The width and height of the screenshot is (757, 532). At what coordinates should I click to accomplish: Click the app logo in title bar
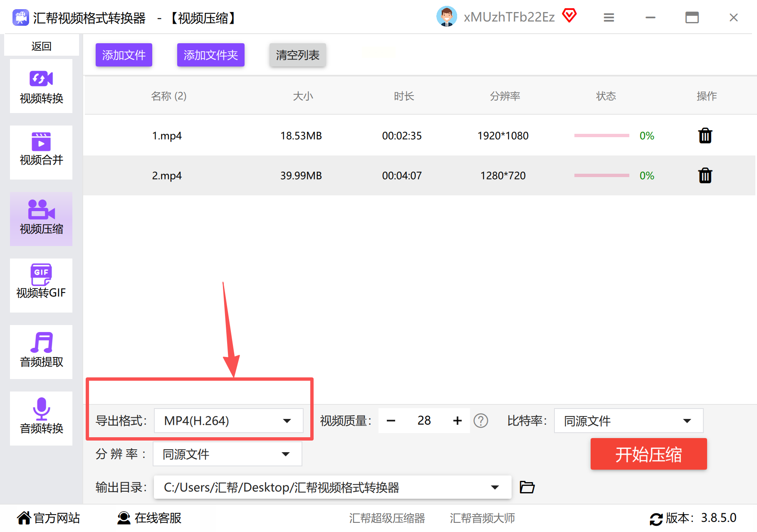(x=21, y=17)
